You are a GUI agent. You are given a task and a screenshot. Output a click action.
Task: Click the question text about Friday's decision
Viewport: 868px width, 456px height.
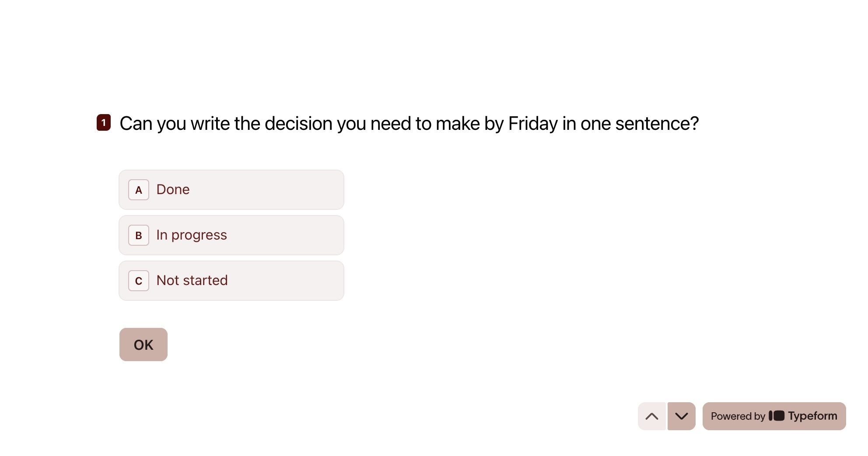click(409, 124)
